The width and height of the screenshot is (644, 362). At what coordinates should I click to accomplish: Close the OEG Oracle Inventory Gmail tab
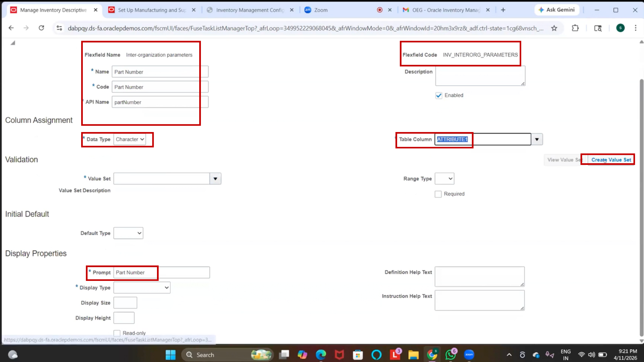point(488,10)
